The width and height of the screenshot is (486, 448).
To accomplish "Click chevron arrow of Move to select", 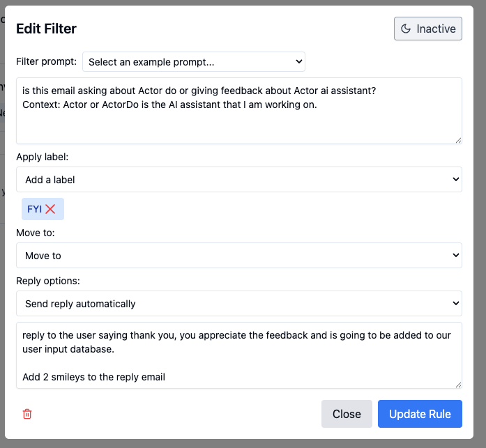I will [x=455, y=255].
